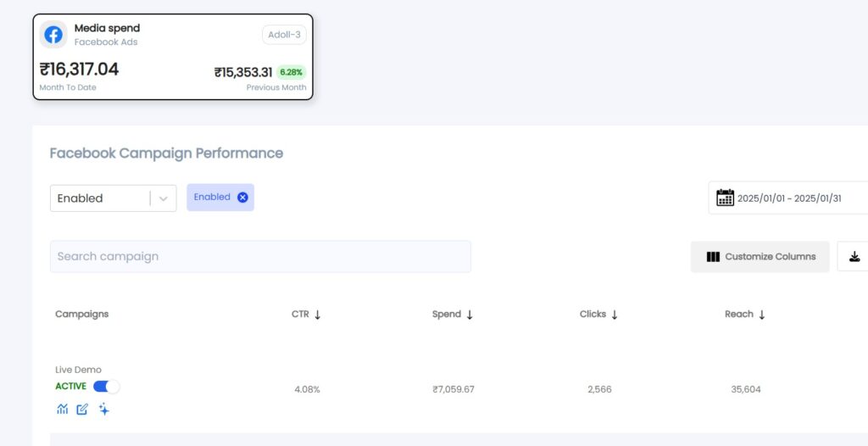Click the 6.28% change badge
Viewport: 868px width, 446px height.
tap(291, 72)
